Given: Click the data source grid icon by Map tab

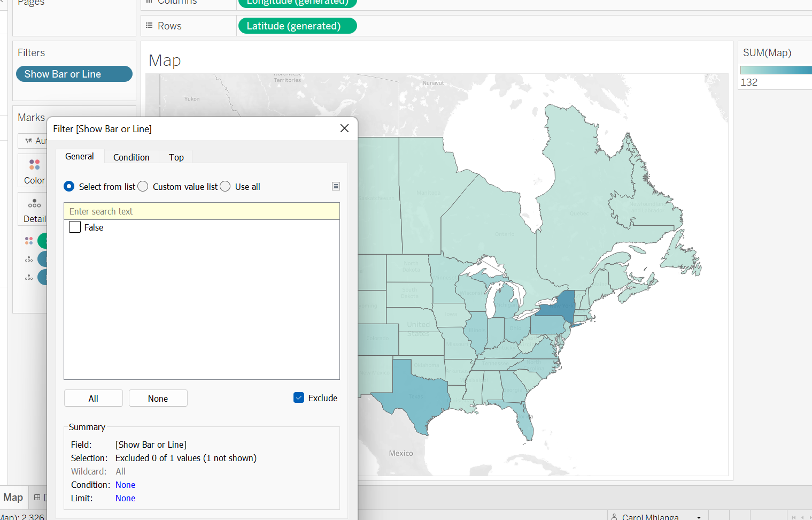Looking at the screenshot, I should coord(37,498).
